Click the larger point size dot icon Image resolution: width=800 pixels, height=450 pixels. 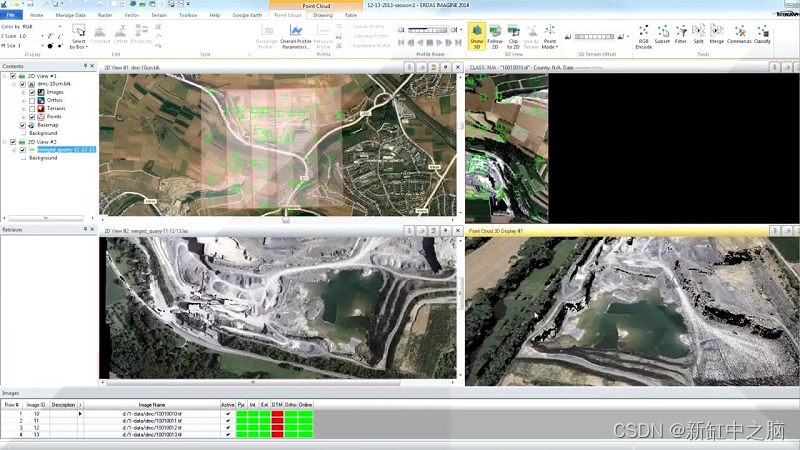click(50, 46)
